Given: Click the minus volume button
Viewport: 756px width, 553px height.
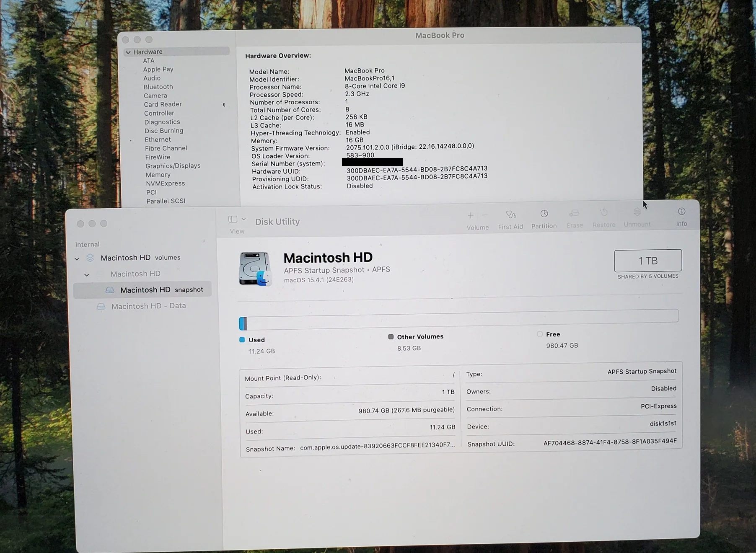Looking at the screenshot, I should tap(485, 215).
